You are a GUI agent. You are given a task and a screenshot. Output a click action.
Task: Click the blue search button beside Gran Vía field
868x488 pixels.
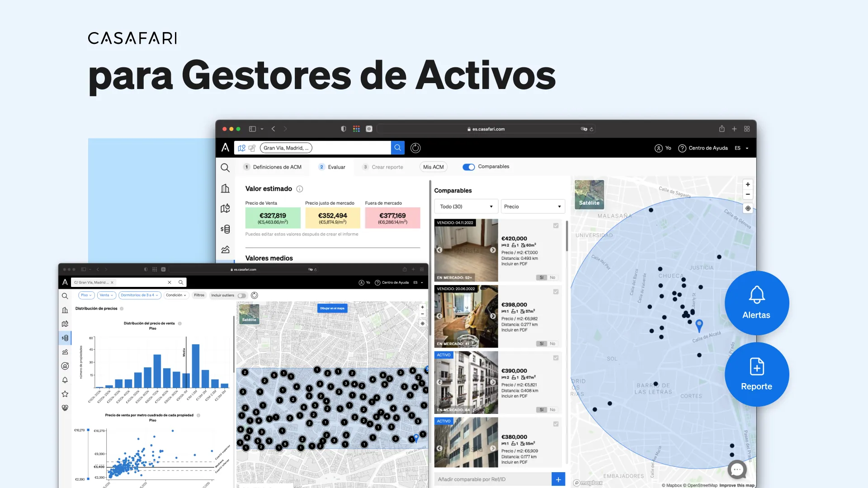[x=397, y=148]
